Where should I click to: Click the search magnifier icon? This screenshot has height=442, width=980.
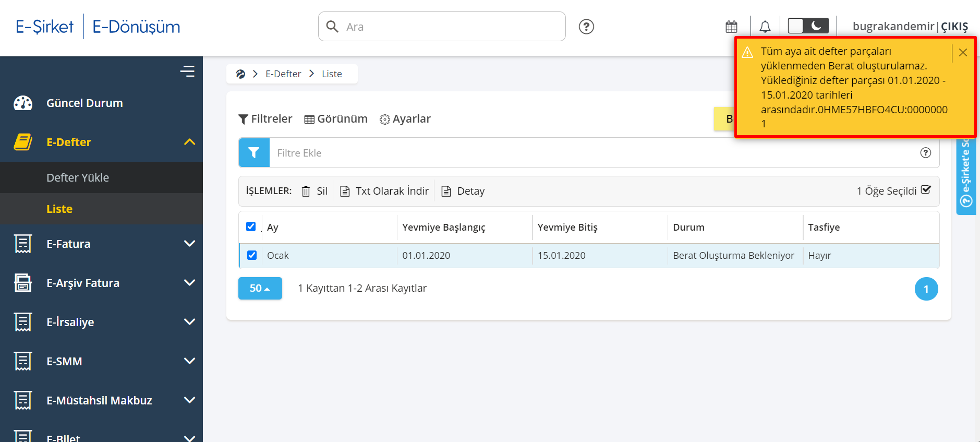332,26
